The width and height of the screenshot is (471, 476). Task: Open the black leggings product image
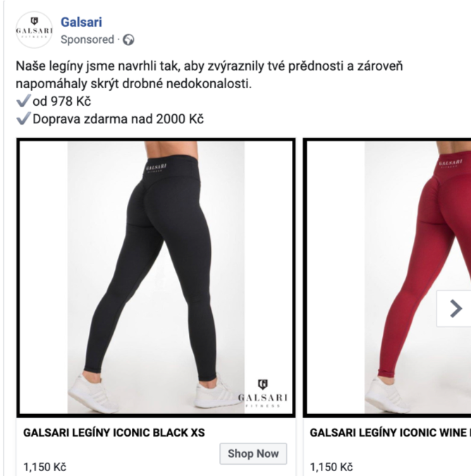coord(156,277)
